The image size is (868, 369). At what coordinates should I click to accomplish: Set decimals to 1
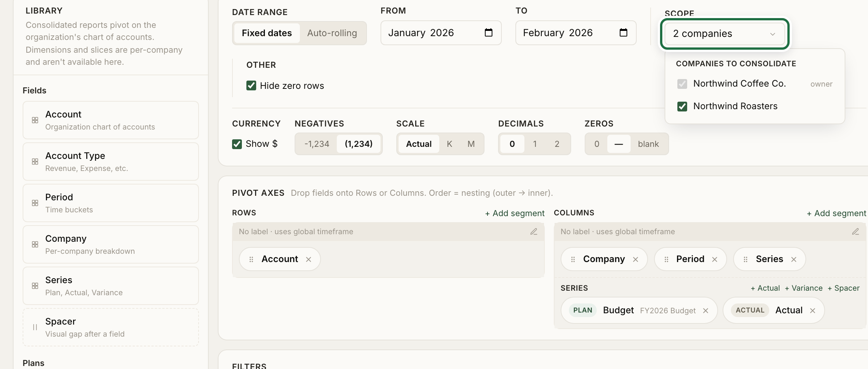[535, 144]
